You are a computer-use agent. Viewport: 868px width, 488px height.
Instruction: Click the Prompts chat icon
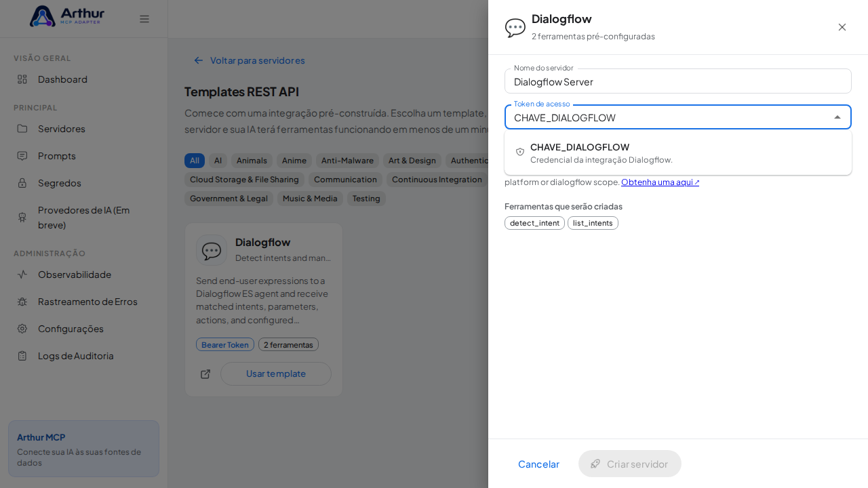[x=22, y=156]
